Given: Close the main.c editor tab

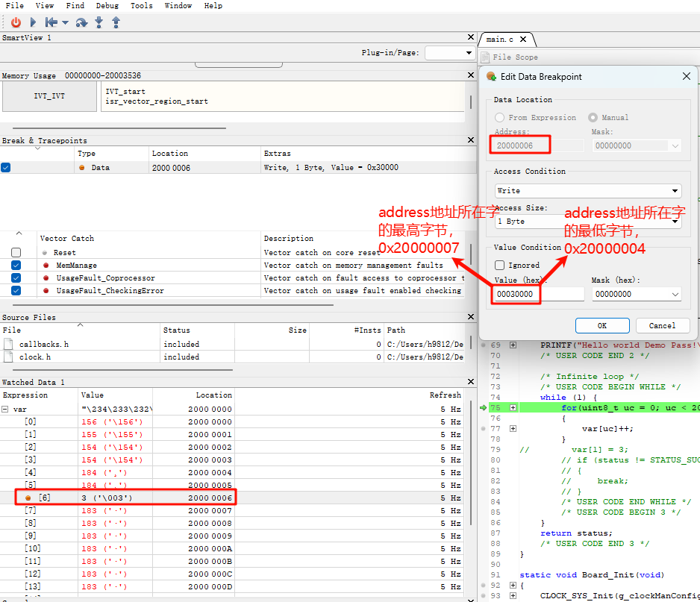Looking at the screenshot, I should [524, 39].
